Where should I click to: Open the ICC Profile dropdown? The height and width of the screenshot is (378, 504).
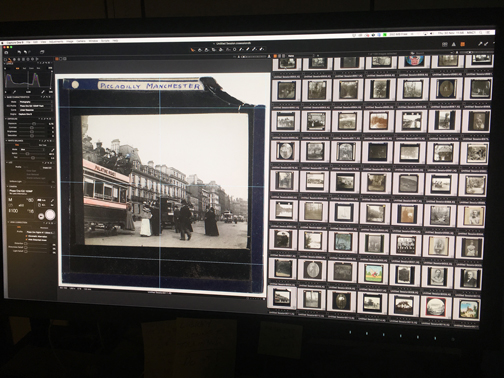click(36, 106)
